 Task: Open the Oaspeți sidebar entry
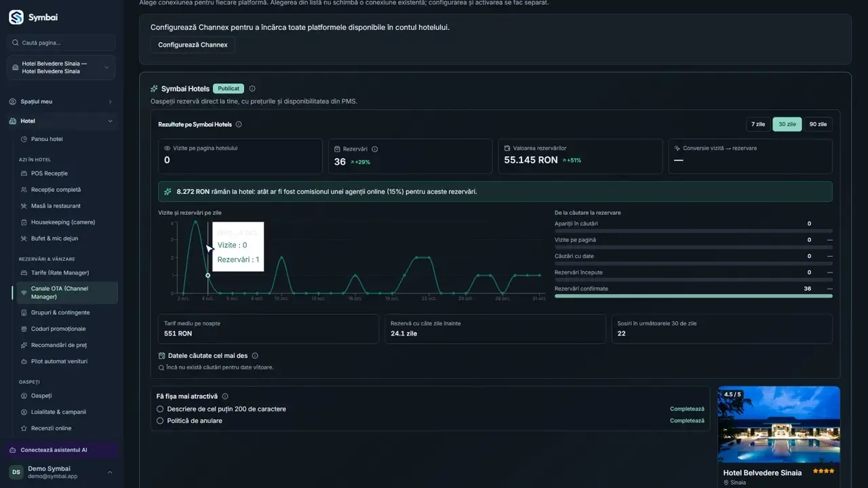(41, 396)
